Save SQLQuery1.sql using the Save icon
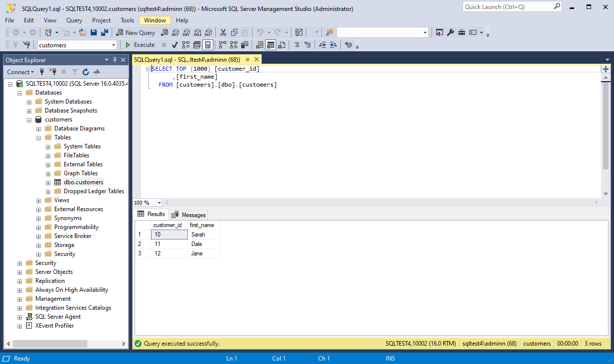 tap(94, 32)
